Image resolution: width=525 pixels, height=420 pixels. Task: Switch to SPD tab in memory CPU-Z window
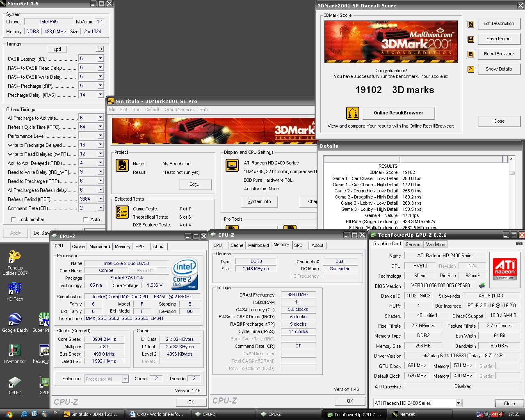[298, 245]
